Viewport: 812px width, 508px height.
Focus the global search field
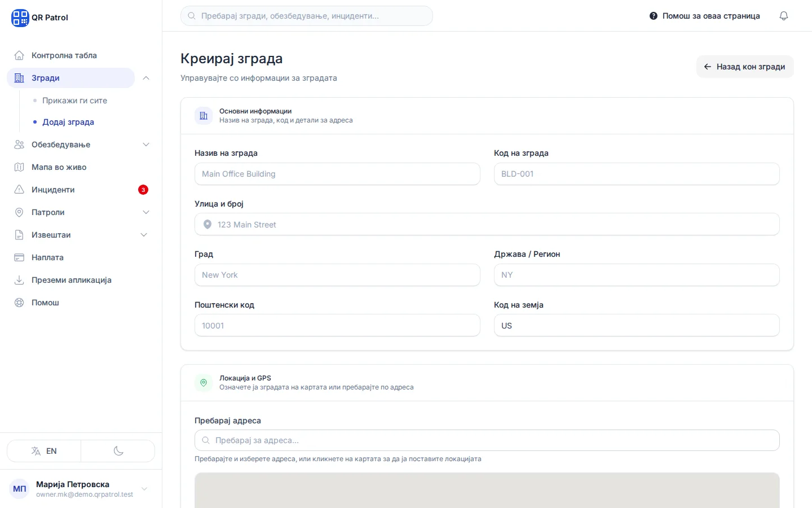coord(306,16)
